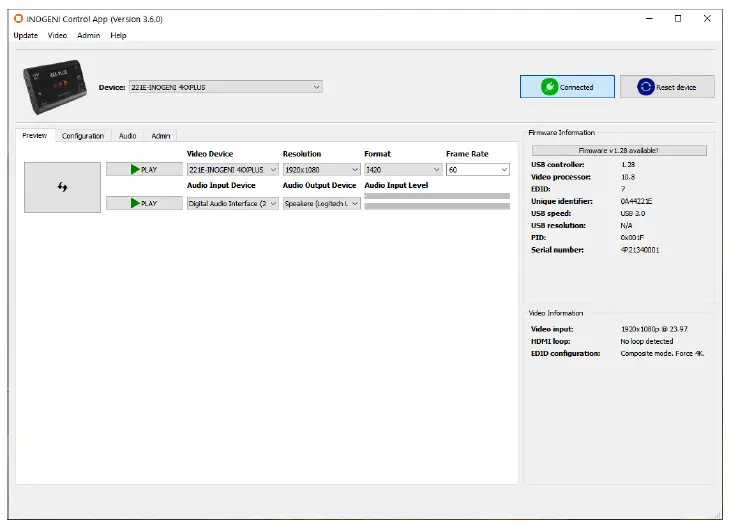The image size is (741, 525).
Task: Switch to the Audio tab
Action: click(127, 136)
